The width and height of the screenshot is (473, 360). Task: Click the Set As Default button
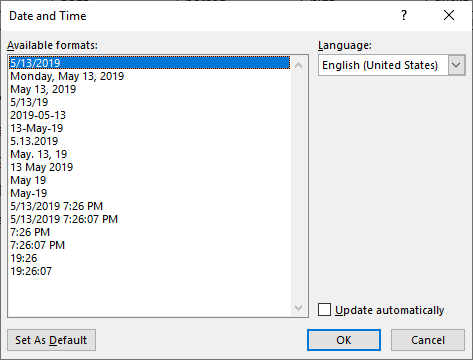(x=51, y=340)
